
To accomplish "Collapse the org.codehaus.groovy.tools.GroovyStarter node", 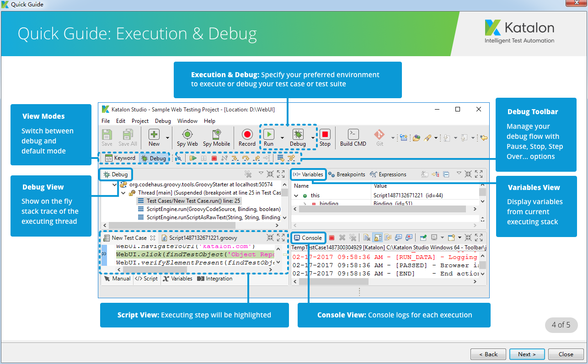I will [x=115, y=185].
